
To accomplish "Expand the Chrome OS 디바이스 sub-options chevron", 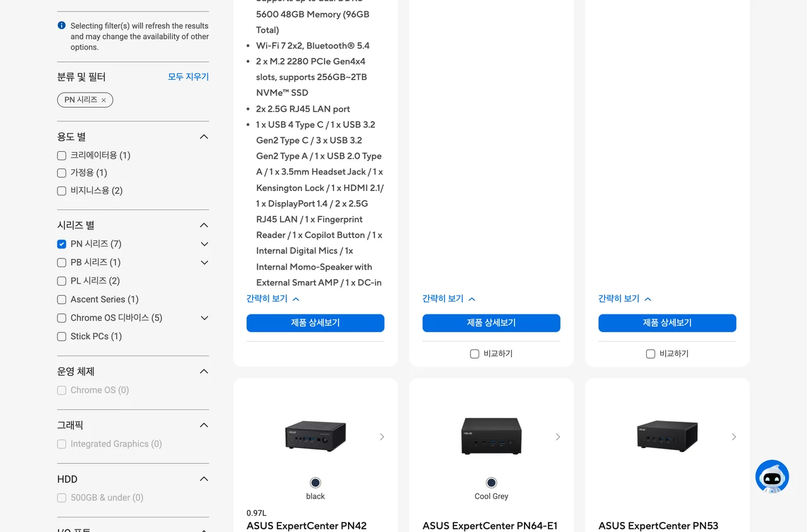I will click(204, 318).
